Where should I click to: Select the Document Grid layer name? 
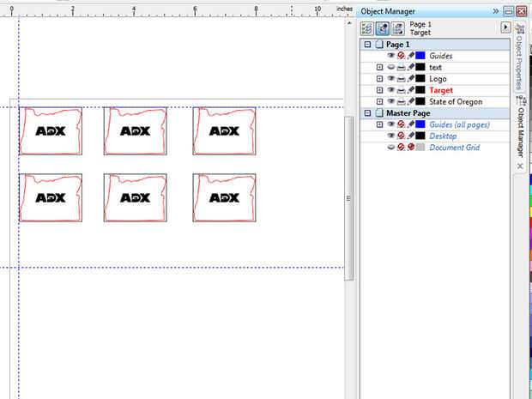tap(454, 148)
